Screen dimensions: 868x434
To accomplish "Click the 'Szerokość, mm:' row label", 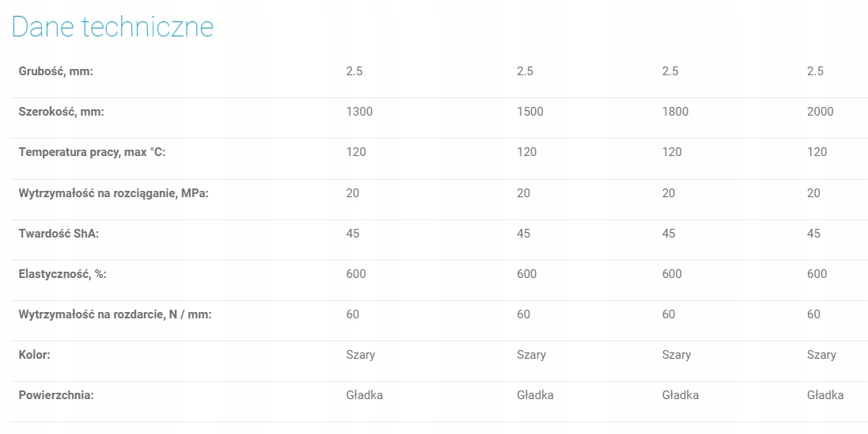I will click(x=61, y=112).
